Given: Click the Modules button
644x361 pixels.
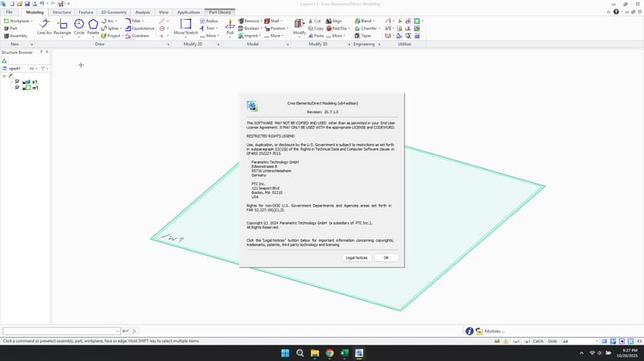Looking at the screenshot, I should point(490,331).
